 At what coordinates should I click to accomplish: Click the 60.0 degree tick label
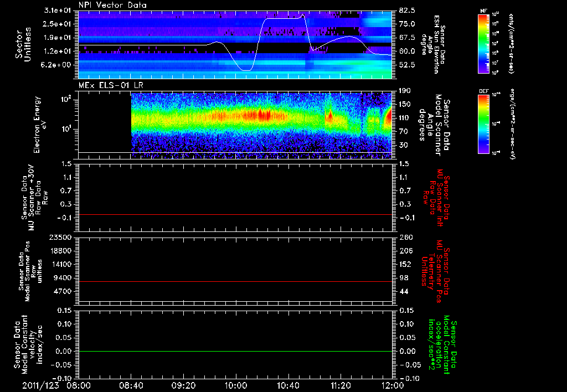(407, 51)
